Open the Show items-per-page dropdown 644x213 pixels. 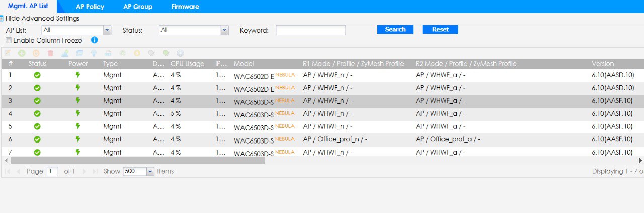(150, 171)
